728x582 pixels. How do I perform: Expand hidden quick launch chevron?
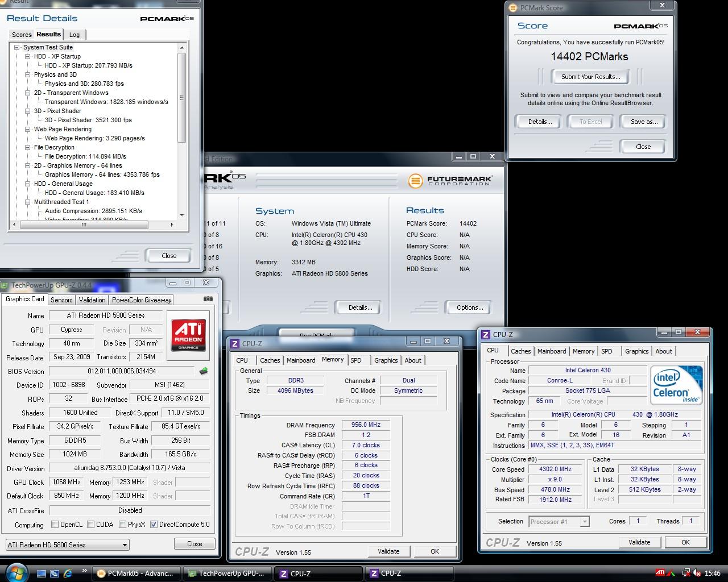85,570
